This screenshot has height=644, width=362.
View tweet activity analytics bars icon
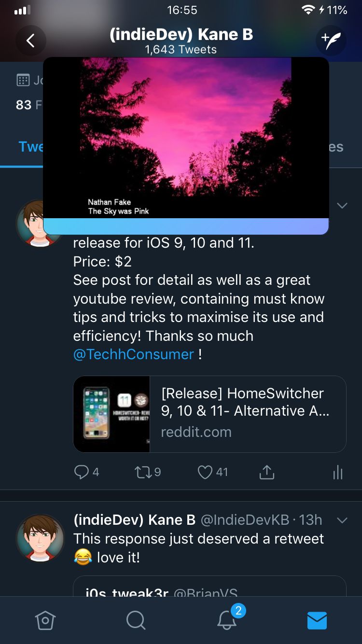[x=338, y=472]
